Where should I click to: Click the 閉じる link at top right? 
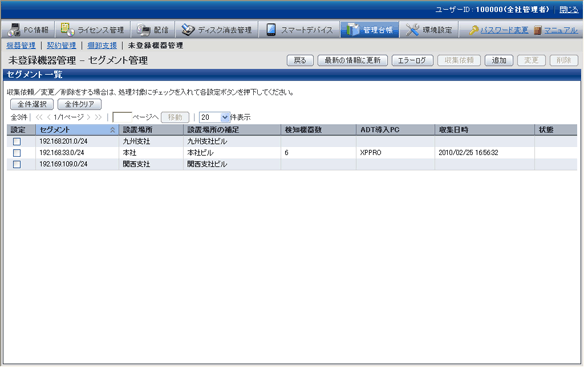[569, 10]
